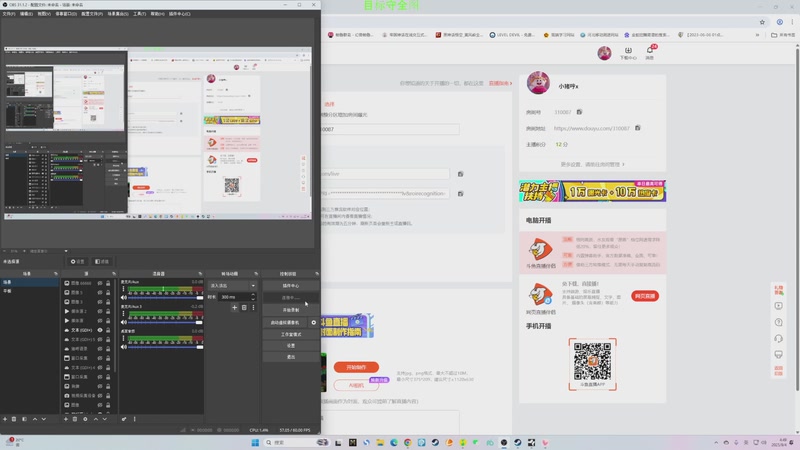Delete the selected source with the trash icon
800x450 pixels.
pos(74,419)
